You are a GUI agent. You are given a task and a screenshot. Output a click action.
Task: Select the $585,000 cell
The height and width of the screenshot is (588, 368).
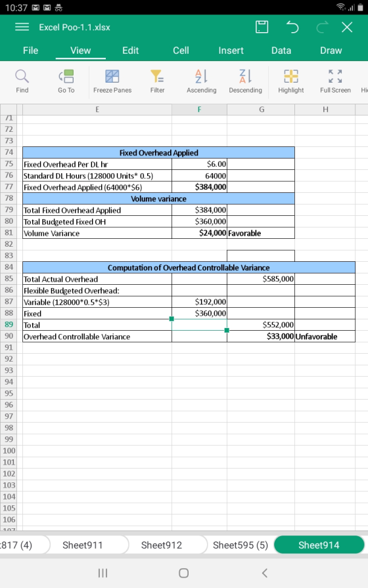tap(261, 279)
